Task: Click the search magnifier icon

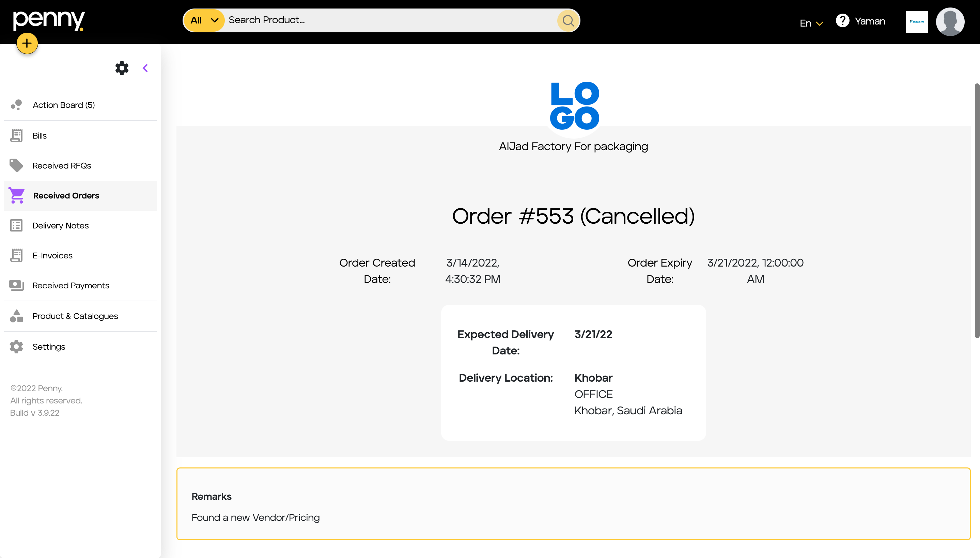Action: pyautogui.click(x=568, y=20)
